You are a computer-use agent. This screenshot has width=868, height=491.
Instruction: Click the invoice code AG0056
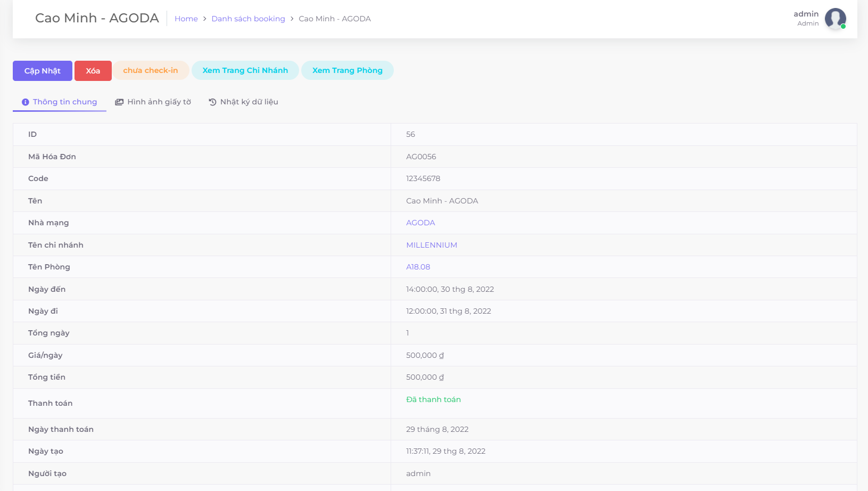click(421, 157)
